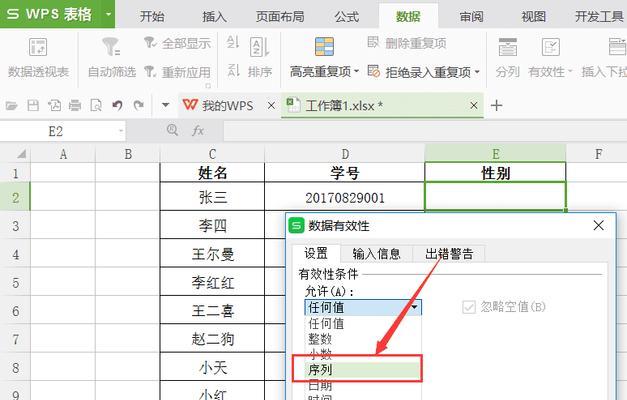The image size is (627, 400).
Task: Click the 插入下拉 list icon
Action: [617, 47]
